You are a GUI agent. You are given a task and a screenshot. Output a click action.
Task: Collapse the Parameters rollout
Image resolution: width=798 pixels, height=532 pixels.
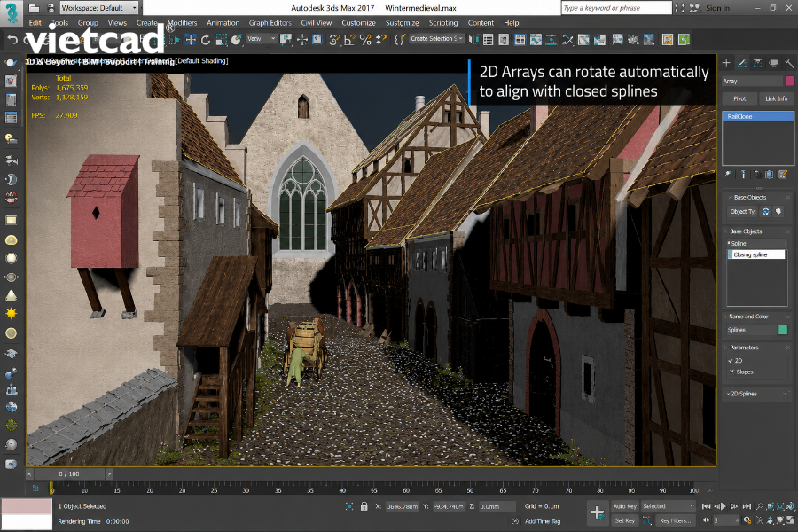pos(757,348)
